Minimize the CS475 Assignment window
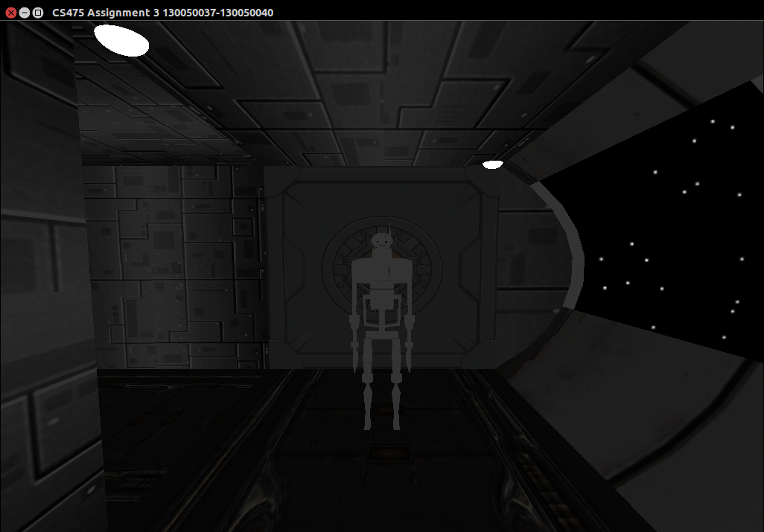This screenshot has width=764, height=532. pos(25,13)
